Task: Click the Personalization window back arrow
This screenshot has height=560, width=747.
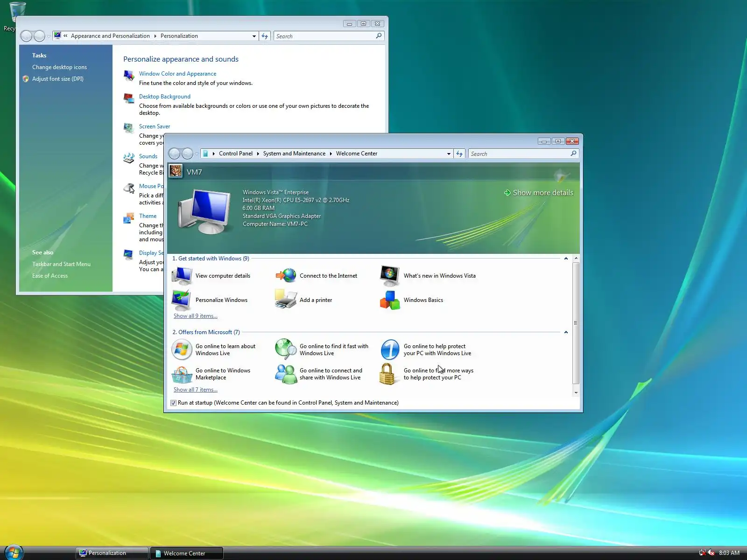Action: pos(27,36)
